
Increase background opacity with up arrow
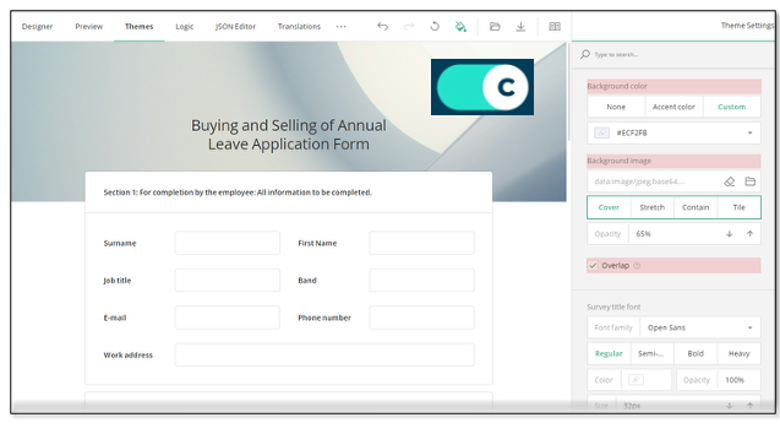click(750, 234)
